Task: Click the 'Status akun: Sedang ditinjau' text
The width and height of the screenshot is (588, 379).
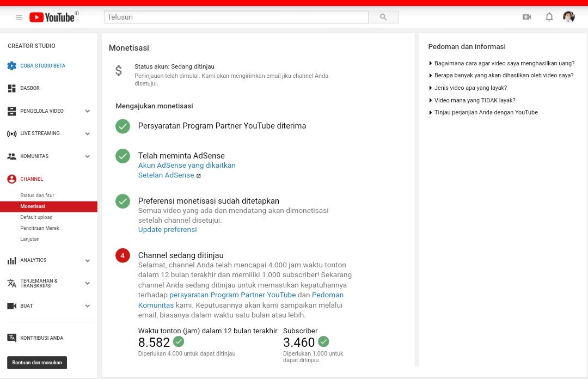Action: [x=174, y=66]
